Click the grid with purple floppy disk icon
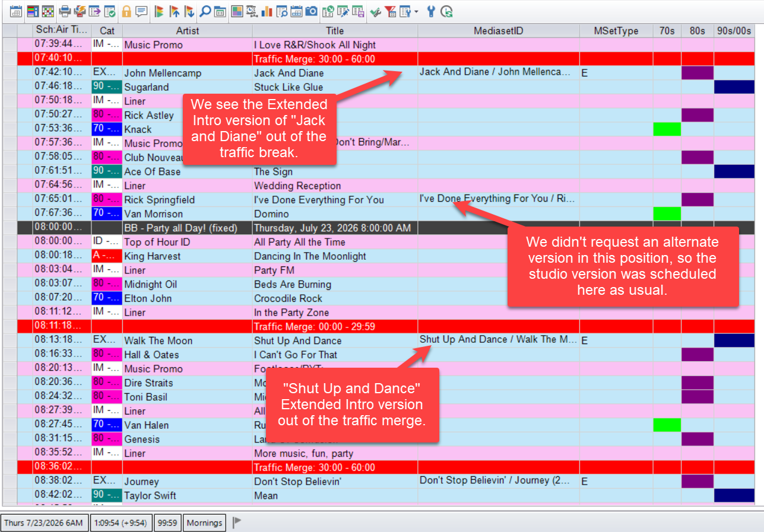764x532 pixels. (x=358, y=11)
